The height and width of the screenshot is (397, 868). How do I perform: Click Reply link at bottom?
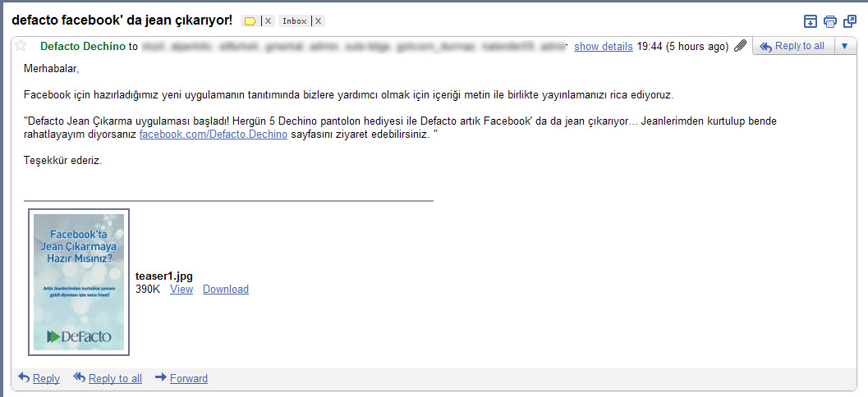(47, 378)
